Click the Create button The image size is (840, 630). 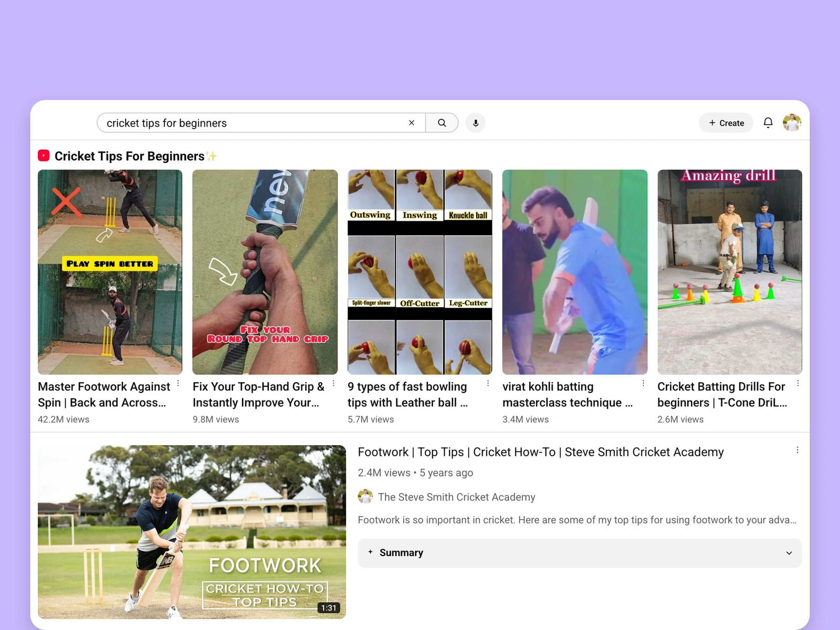pyautogui.click(x=726, y=123)
